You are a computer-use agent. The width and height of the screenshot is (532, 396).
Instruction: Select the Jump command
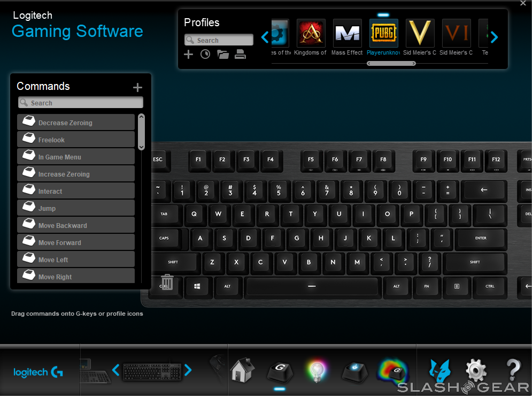[x=76, y=208]
